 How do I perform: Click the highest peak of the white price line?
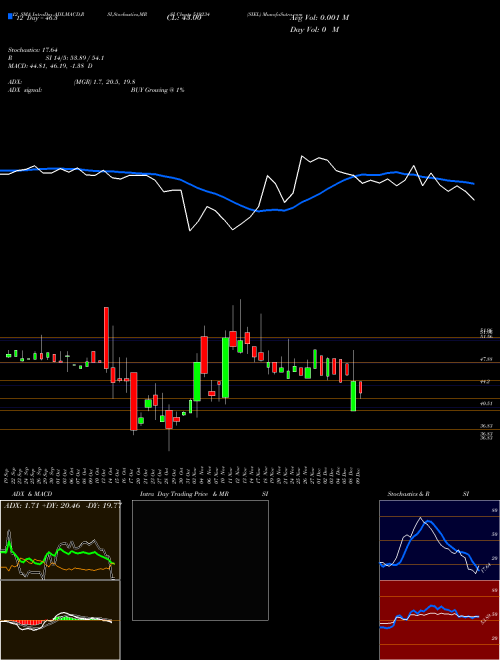[302, 156]
